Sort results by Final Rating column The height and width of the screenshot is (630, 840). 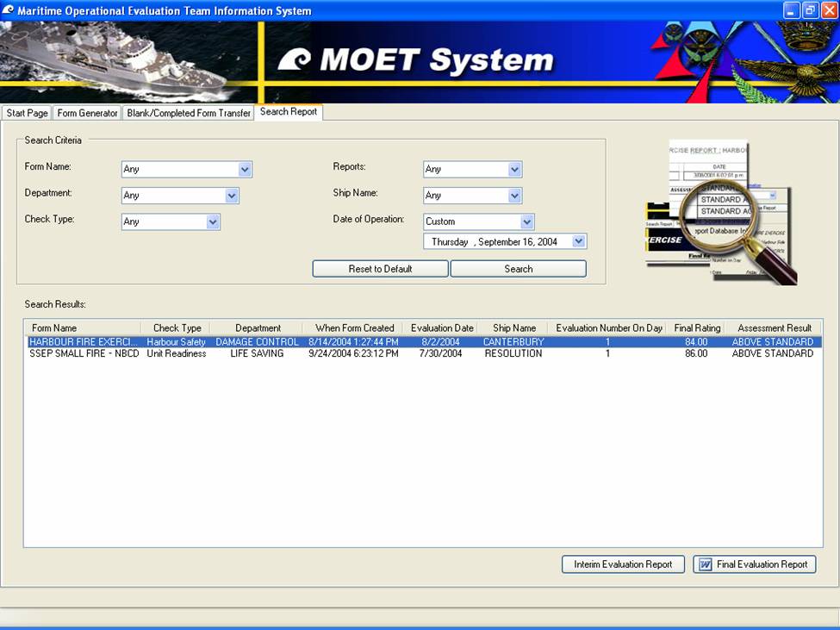(695, 328)
